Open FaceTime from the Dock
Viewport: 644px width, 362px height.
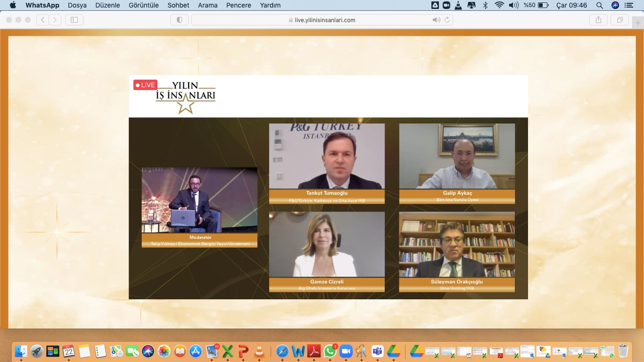132,351
